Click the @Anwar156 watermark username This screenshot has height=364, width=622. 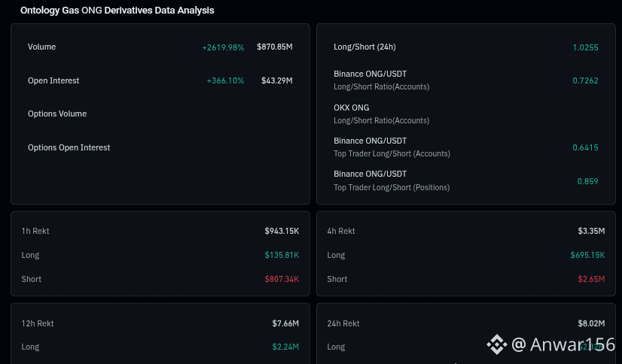click(563, 344)
